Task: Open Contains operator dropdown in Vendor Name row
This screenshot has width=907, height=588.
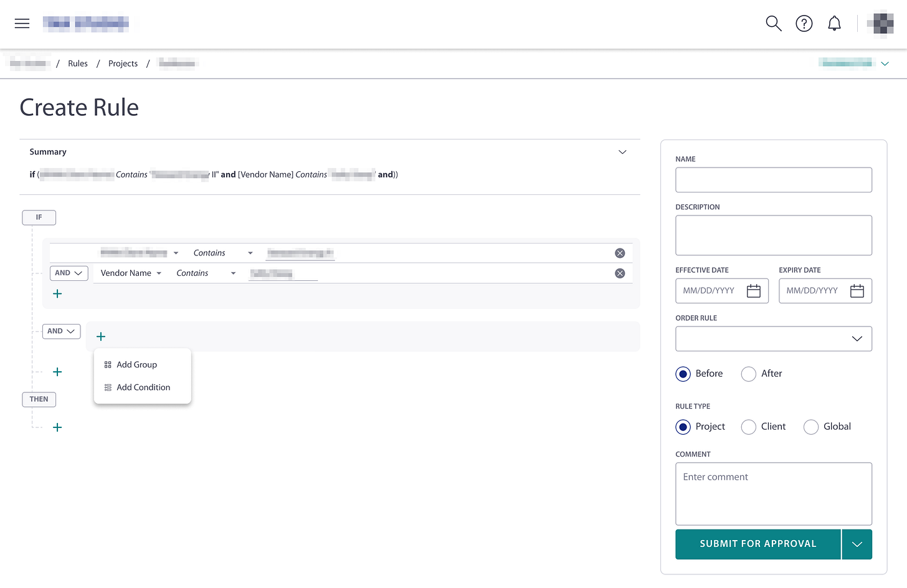Action: coord(206,273)
